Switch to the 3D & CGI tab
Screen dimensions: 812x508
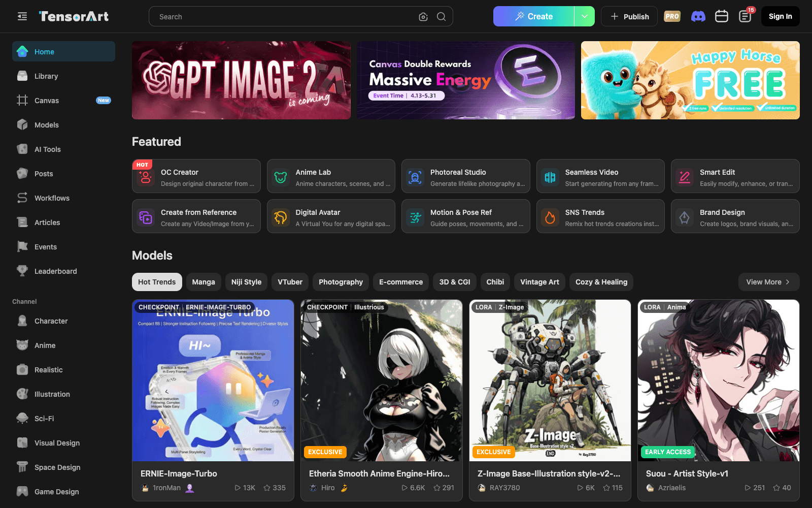pos(455,282)
